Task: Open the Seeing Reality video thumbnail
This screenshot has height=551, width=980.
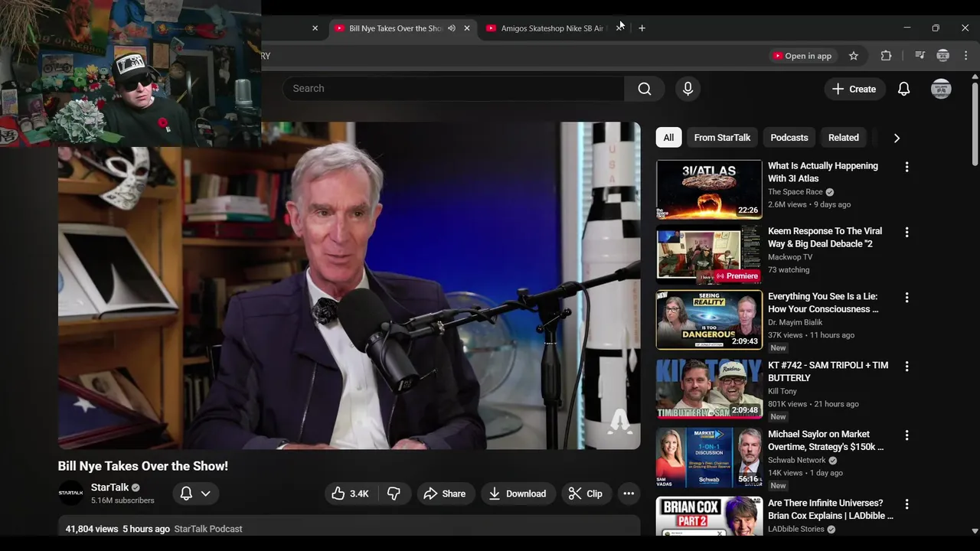Action: point(709,320)
